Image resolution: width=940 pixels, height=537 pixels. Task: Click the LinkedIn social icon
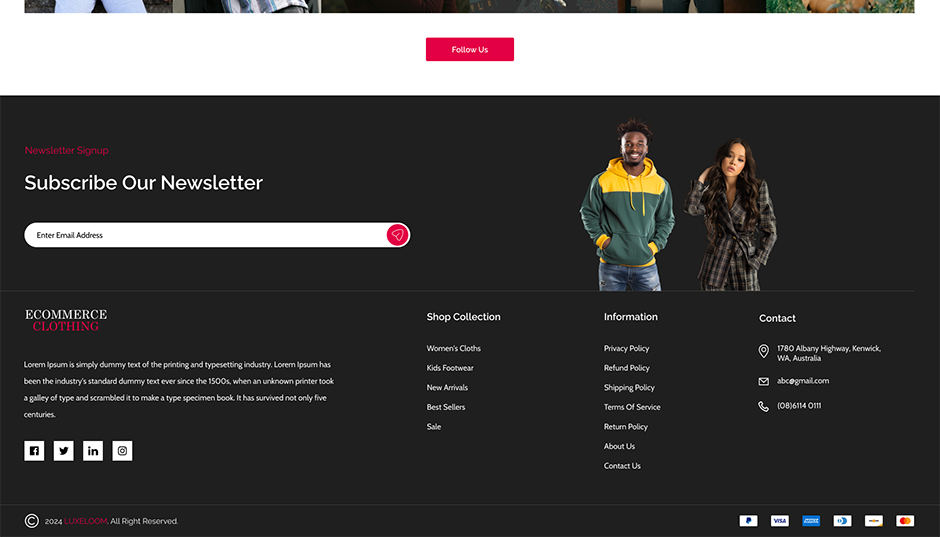93,451
